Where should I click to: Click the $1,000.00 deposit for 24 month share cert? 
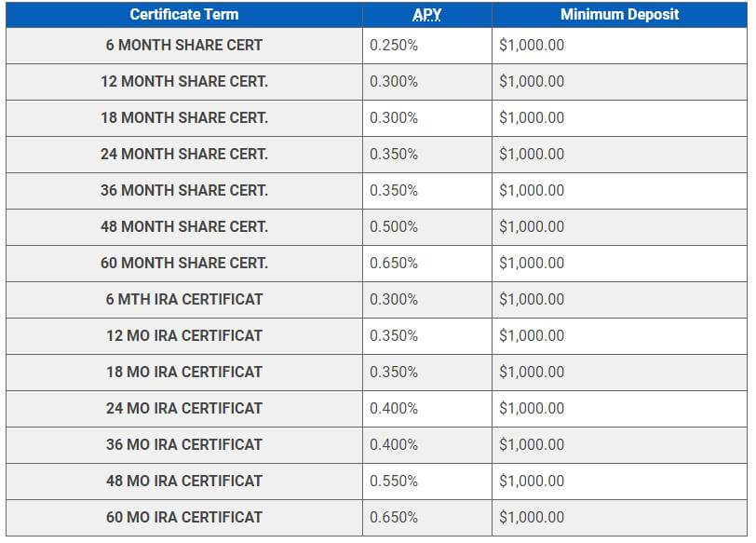pyautogui.click(x=532, y=154)
